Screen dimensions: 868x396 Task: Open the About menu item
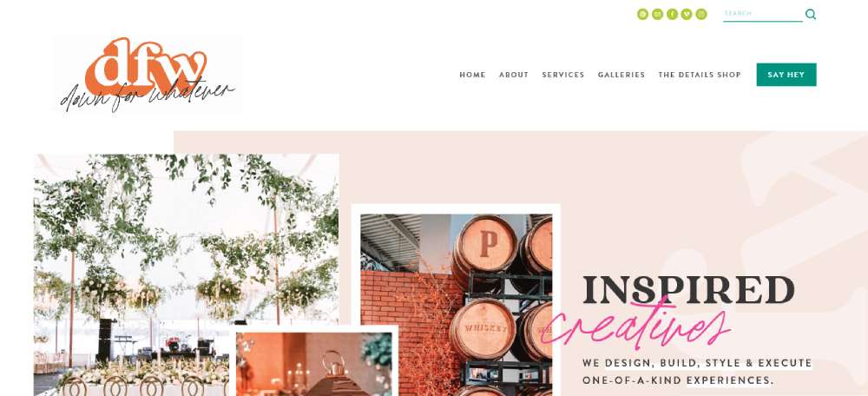click(514, 75)
